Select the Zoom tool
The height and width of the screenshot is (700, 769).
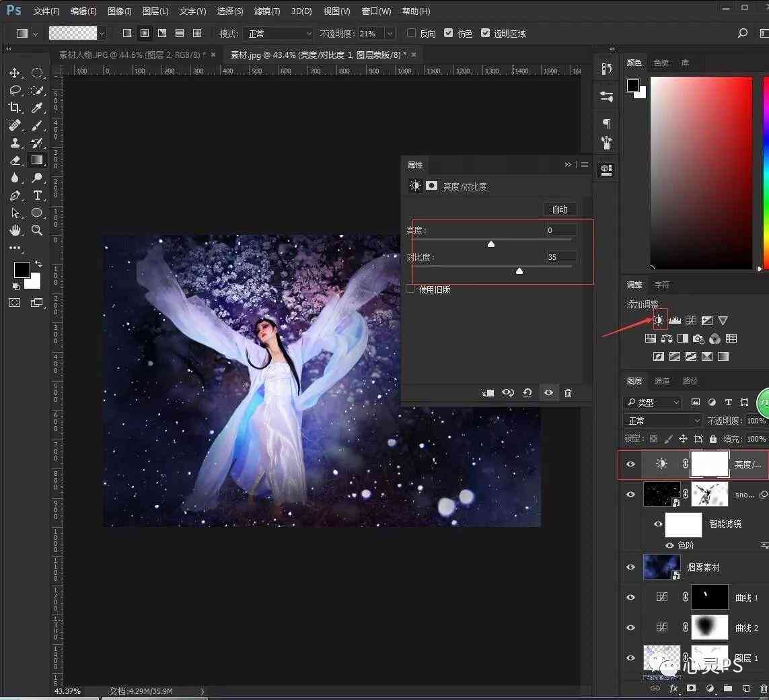37,230
